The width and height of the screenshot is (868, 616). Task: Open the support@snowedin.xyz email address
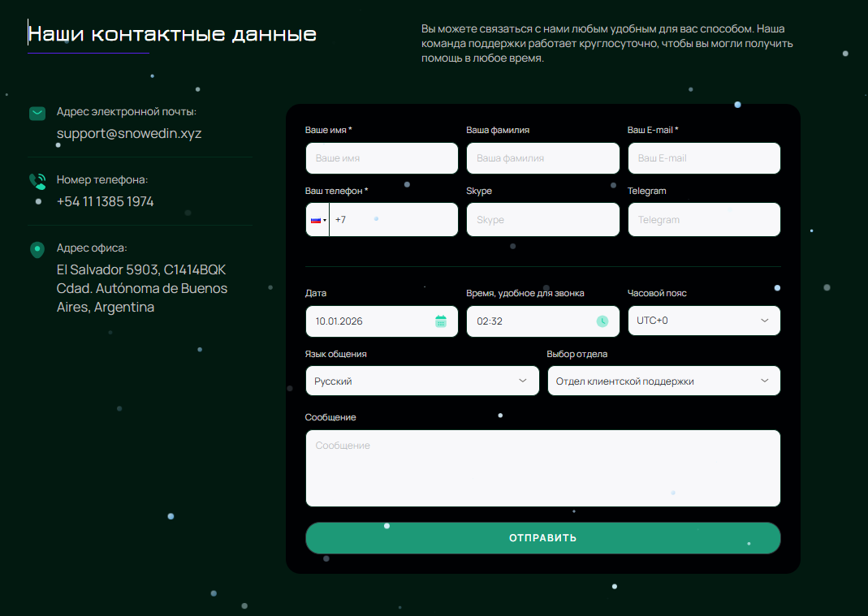tap(129, 133)
